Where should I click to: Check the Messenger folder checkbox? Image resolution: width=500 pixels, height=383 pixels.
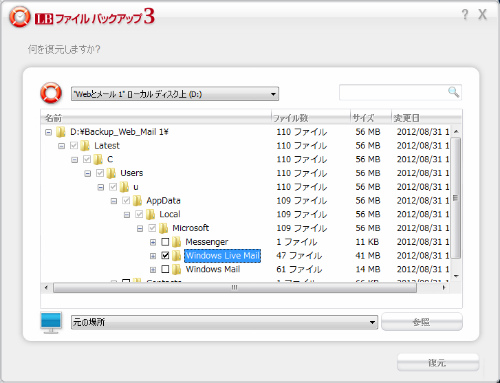(x=165, y=242)
